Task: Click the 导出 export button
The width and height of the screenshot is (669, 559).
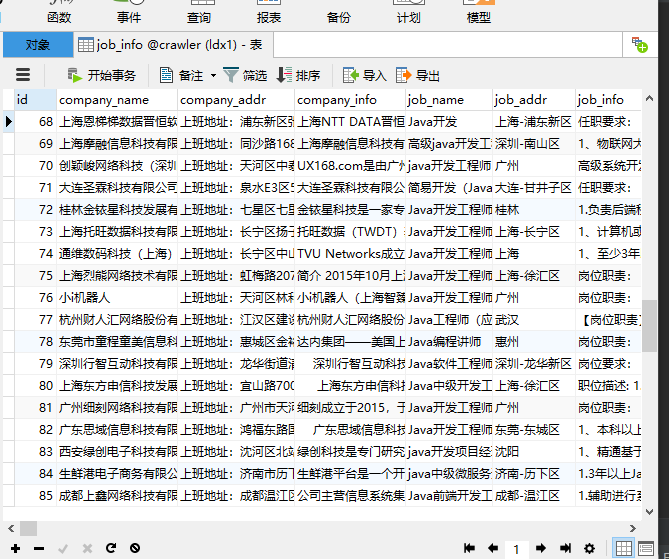Action: tap(418, 76)
